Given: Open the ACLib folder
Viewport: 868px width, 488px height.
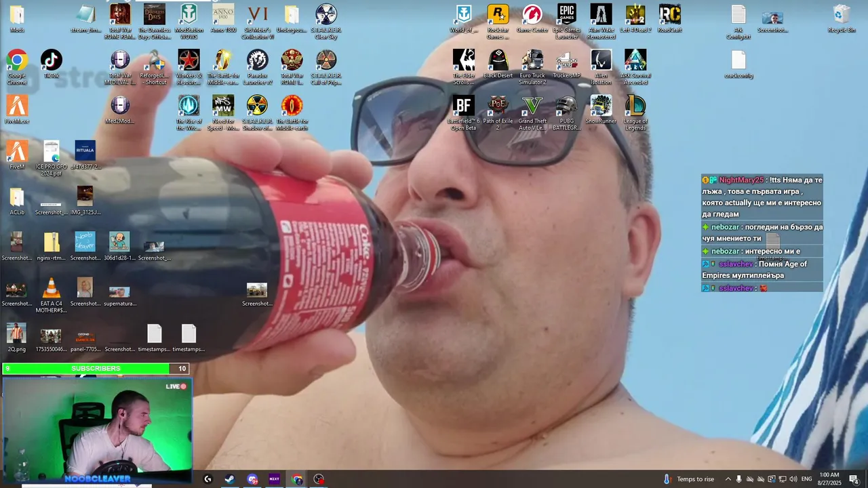Looking at the screenshot, I should [17, 201].
